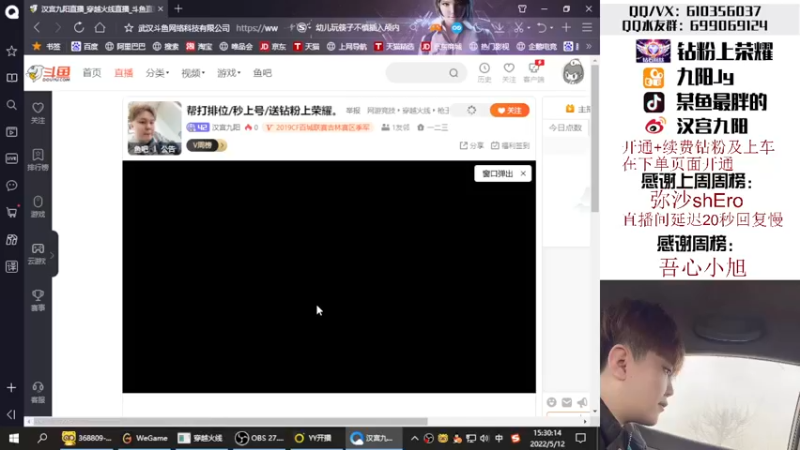Expand the bookmarks bar overflow chevron
Screen dimensions: 800x450
pos(589,46)
